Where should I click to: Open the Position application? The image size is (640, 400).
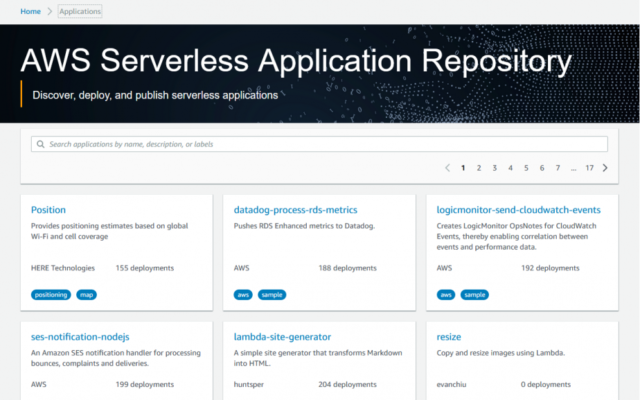point(48,210)
